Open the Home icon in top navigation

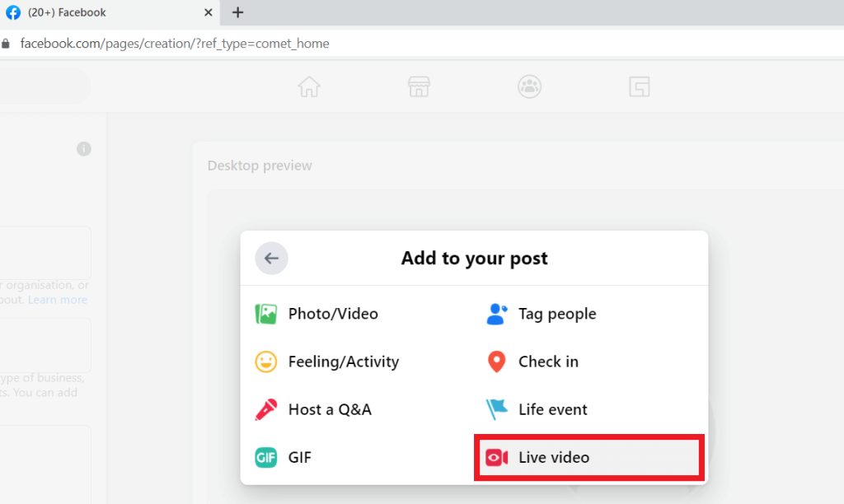pos(308,86)
